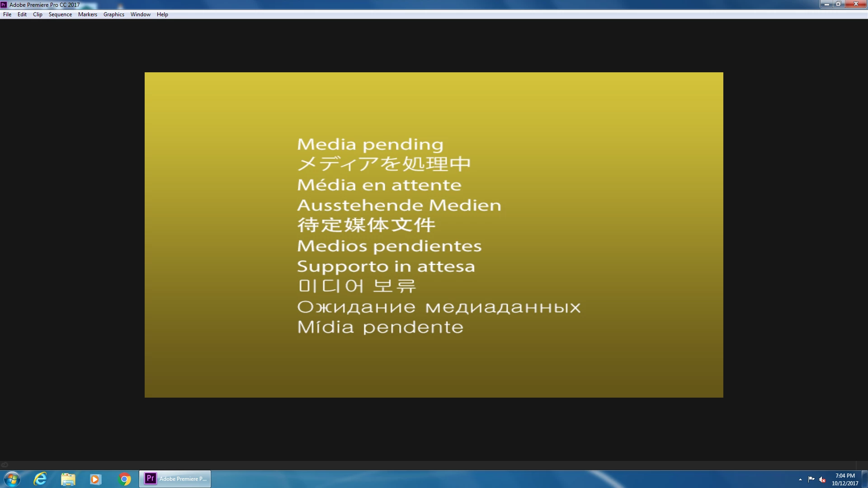Launch Windows Media Player from taskbar
Screen dimensions: 868x488
pyautogui.click(x=95, y=479)
